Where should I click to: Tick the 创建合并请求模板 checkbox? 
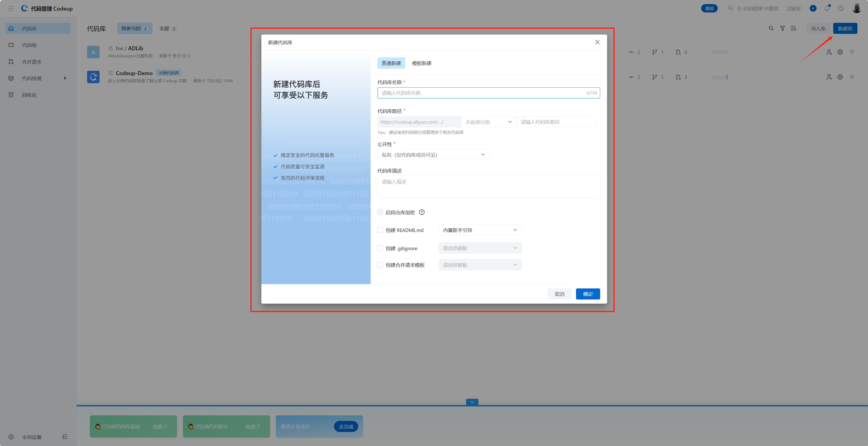[x=381, y=265]
